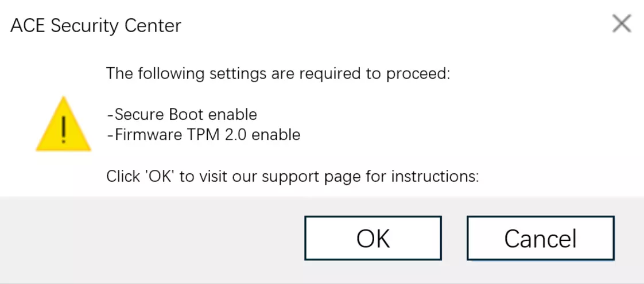Click the 'TPM 2.0' text

pyautogui.click(x=219, y=135)
